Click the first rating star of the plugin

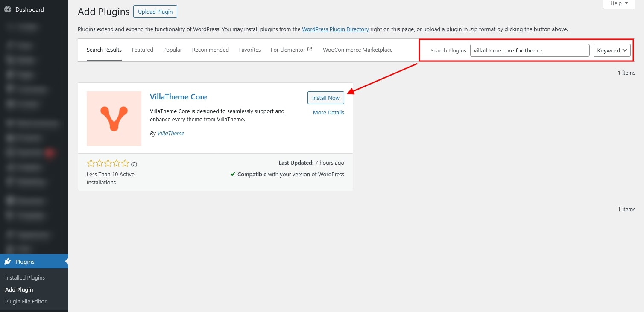point(91,163)
